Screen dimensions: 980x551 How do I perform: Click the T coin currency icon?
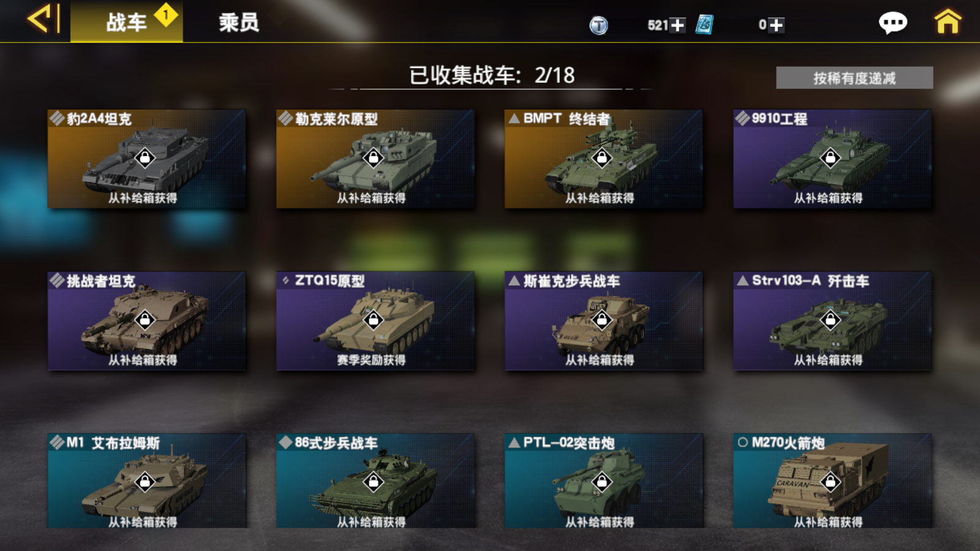(598, 25)
